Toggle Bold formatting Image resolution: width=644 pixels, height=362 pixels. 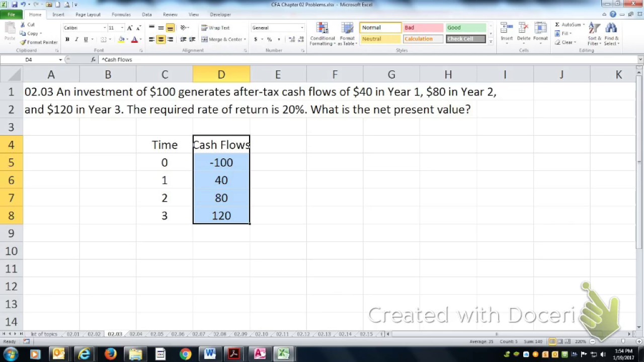(67, 39)
